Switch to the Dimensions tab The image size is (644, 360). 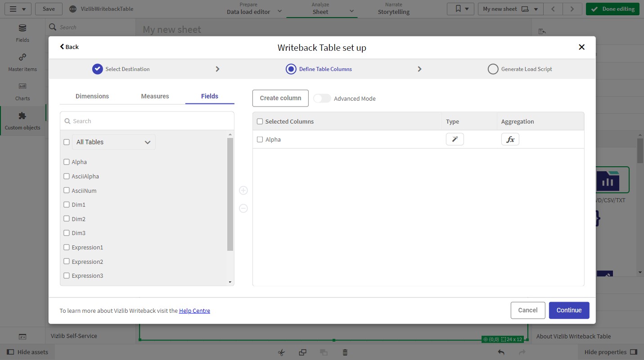92,96
